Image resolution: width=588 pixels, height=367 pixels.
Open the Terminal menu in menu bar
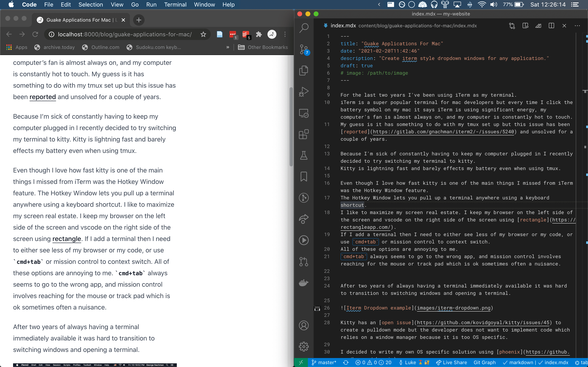(x=175, y=5)
